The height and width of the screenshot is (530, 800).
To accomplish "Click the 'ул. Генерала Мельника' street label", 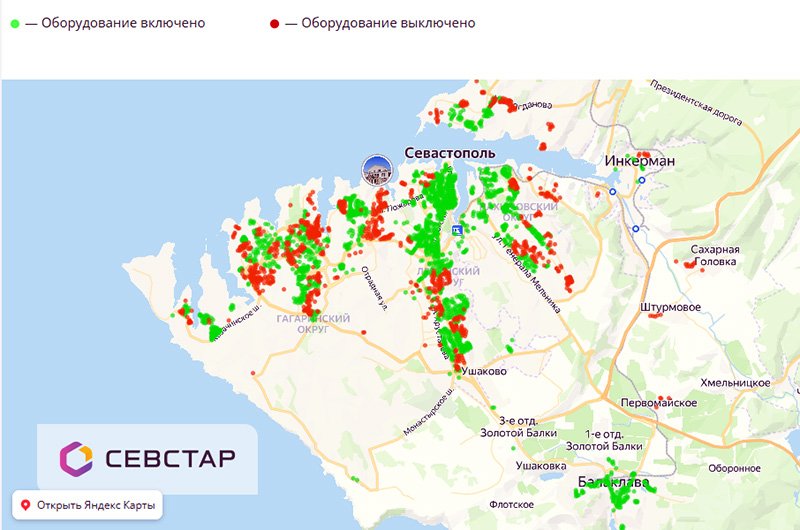I will click(527, 273).
